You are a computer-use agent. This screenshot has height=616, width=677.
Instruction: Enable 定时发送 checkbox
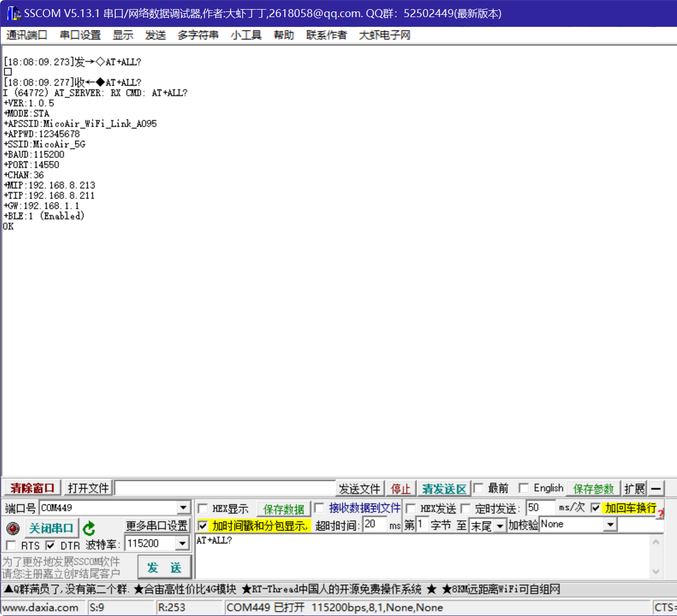[x=465, y=509]
